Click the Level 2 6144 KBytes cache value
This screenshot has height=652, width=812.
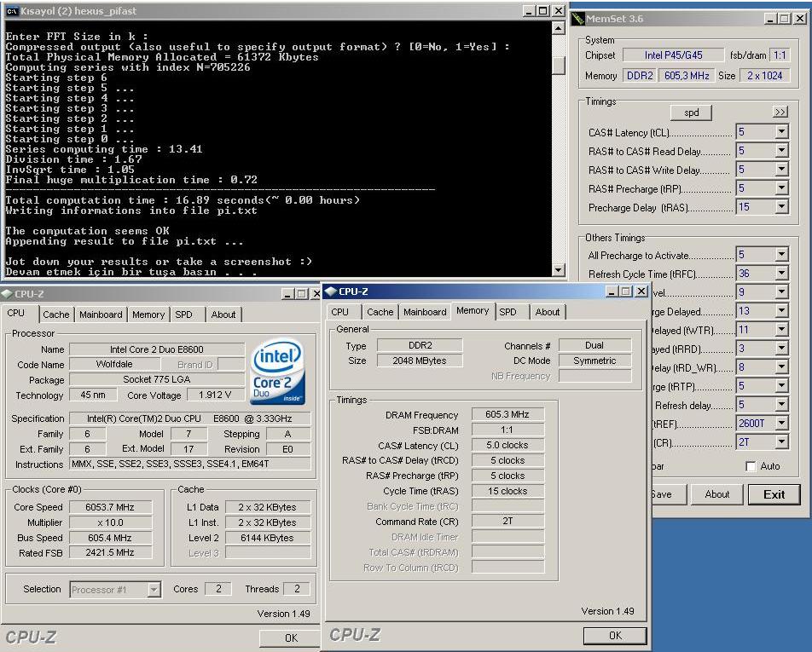(267, 538)
